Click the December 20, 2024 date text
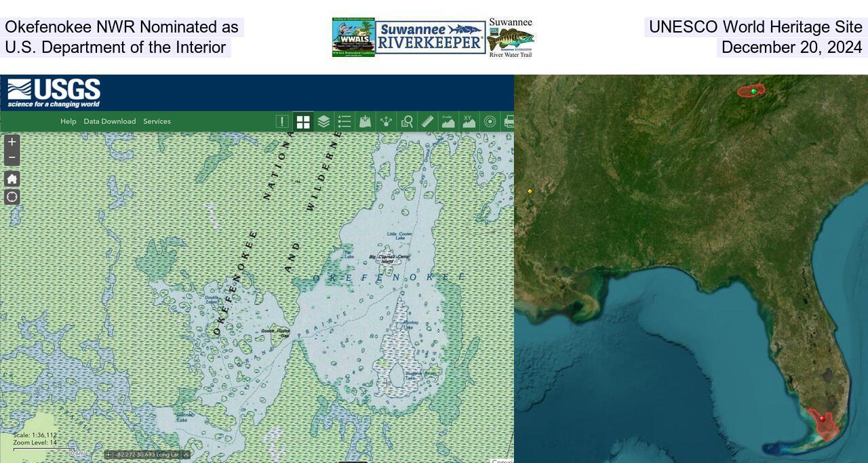This screenshot has height=463, width=868. click(792, 47)
